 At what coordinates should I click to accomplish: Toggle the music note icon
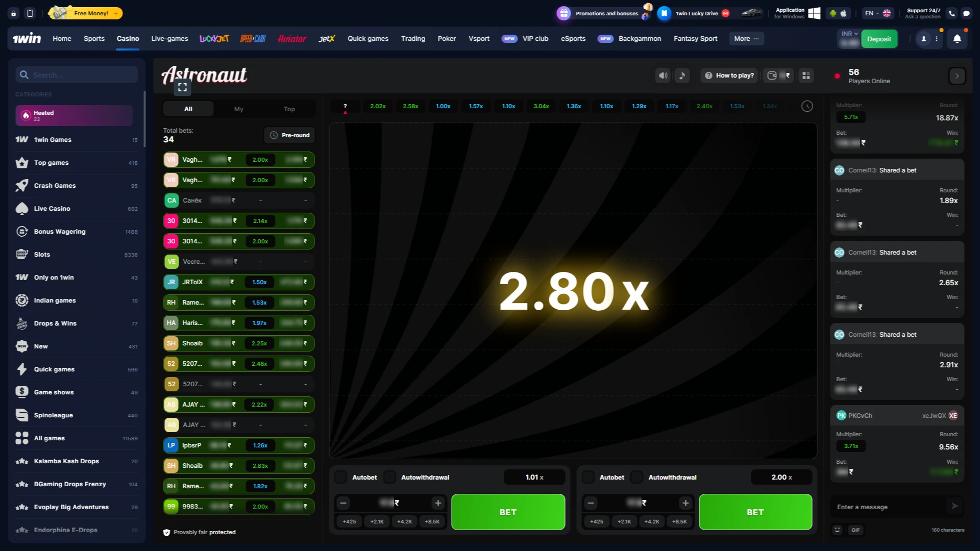pyautogui.click(x=682, y=76)
